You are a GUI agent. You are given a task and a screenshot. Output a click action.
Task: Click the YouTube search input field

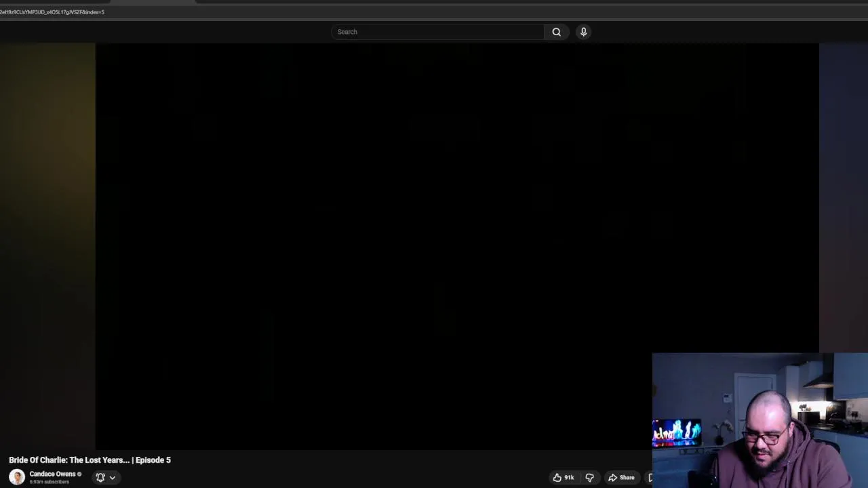coord(437,32)
